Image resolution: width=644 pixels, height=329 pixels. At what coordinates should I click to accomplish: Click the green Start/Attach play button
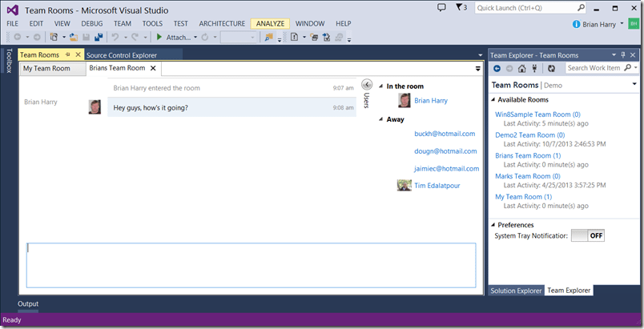click(159, 37)
